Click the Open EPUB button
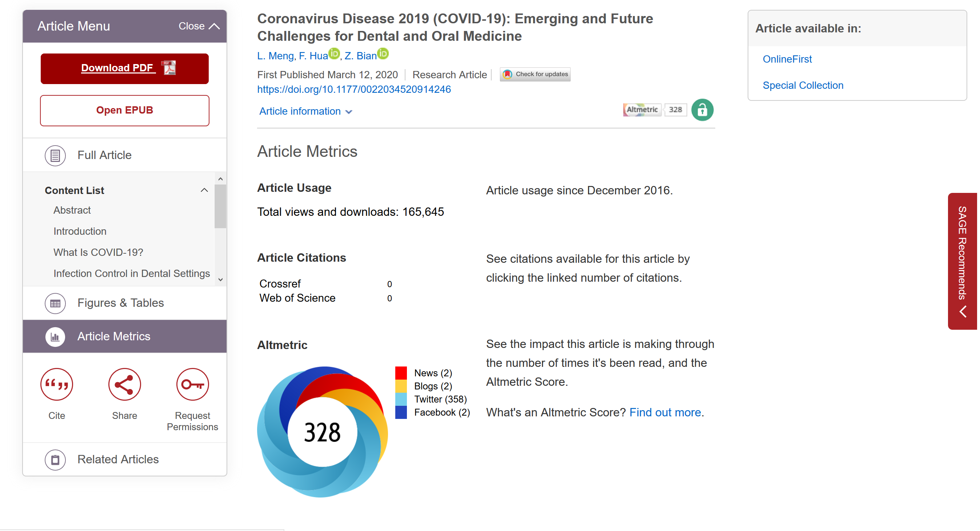Image resolution: width=980 pixels, height=531 pixels. point(125,110)
